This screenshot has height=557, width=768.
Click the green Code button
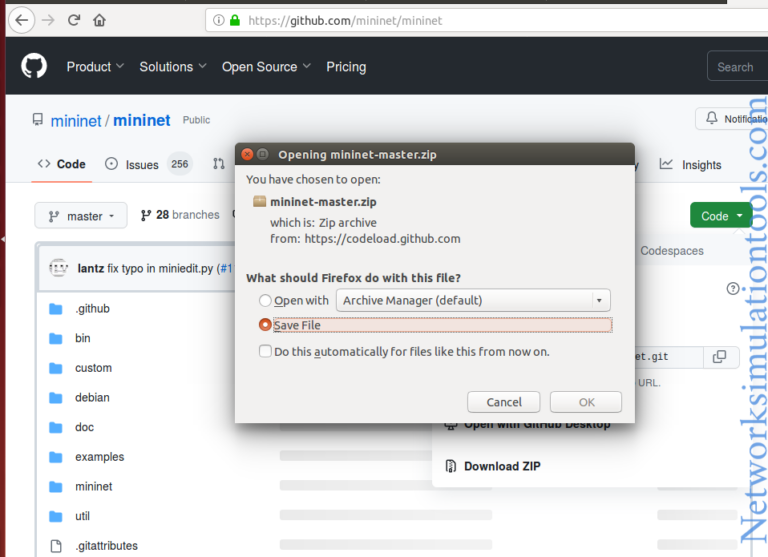click(720, 215)
